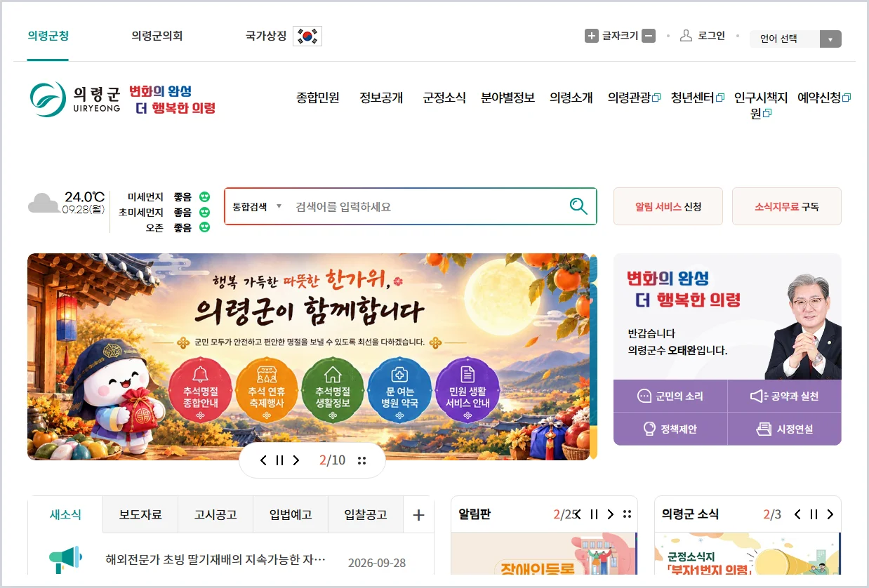Viewport: 869px width, 588px height.
Task: Switch to 고시공고 tab
Action: (x=215, y=514)
